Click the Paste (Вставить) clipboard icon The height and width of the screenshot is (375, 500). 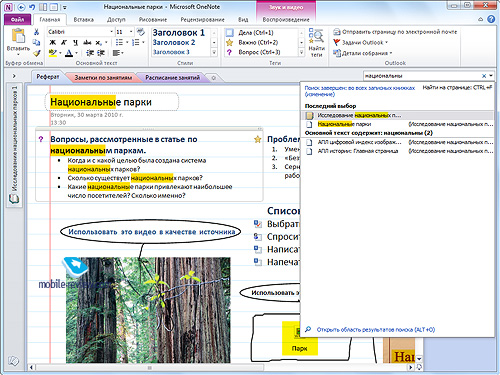(x=18, y=36)
